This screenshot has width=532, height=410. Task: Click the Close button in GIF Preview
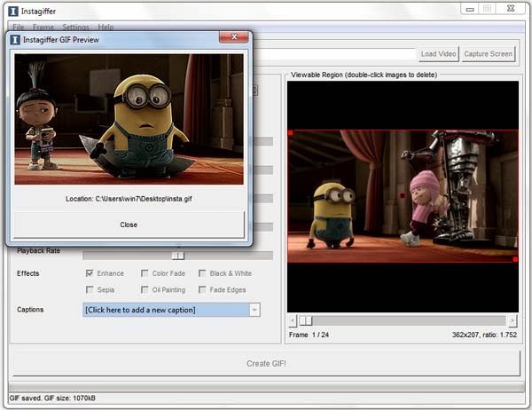coord(129,225)
